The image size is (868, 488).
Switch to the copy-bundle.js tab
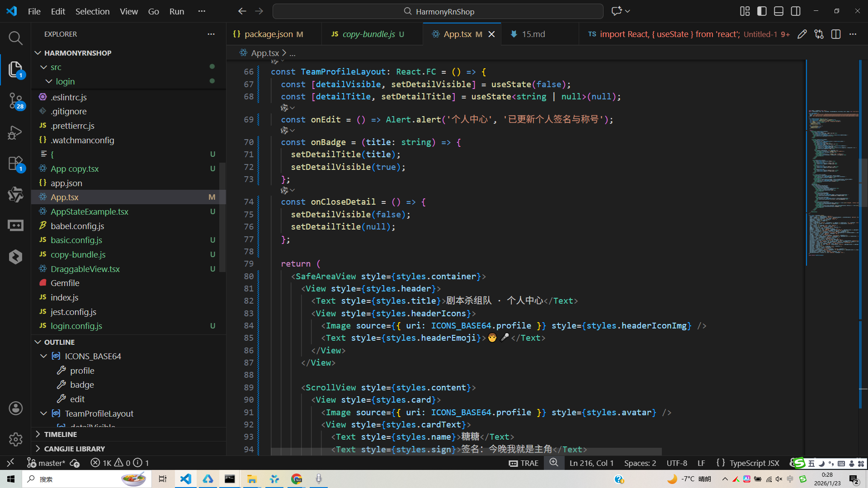tap(368, 34)
